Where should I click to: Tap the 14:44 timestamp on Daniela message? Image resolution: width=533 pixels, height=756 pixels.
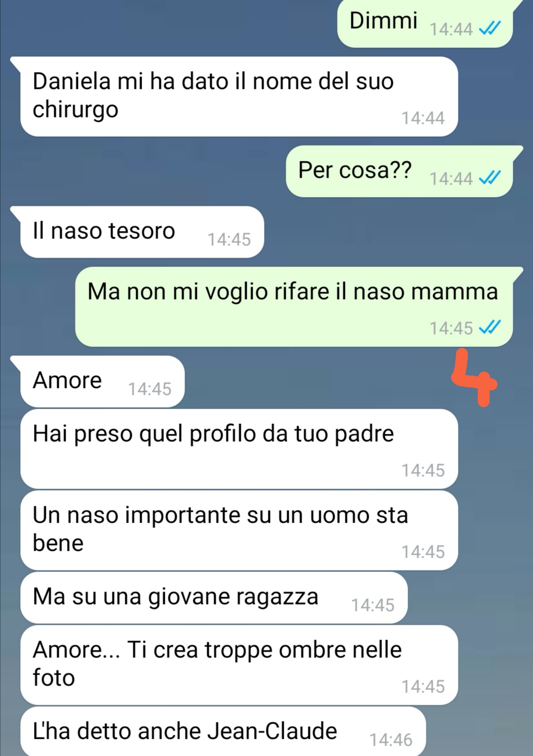point(423,118)
